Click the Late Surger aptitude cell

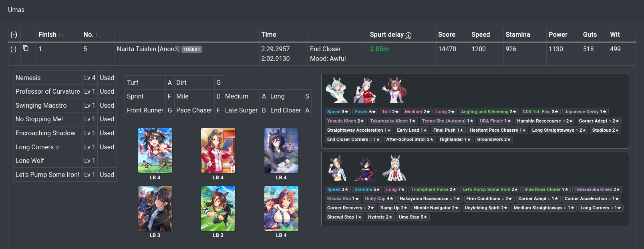(x=241, y=110)
